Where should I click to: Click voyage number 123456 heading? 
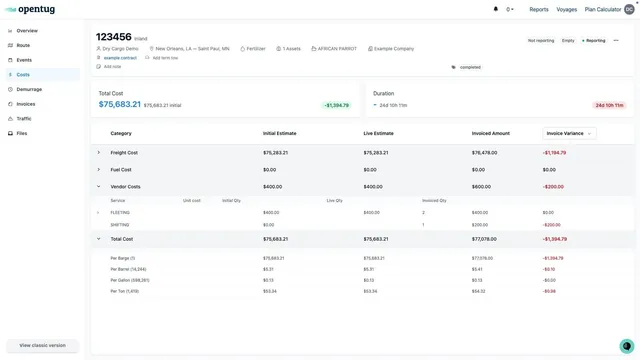click(x=113, y=37)
